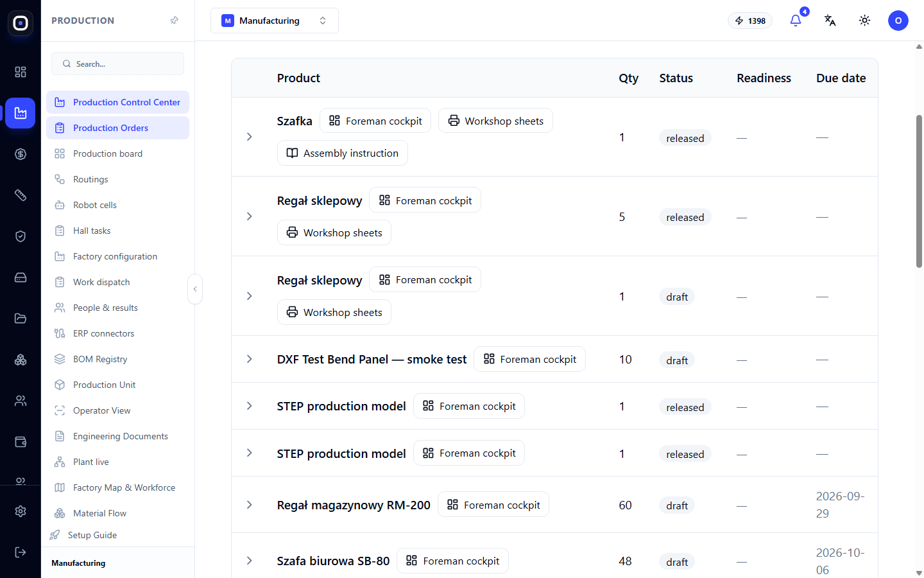Image resolution: width=924 pixels, height=578 pixels.
Task: Open Foreman cockpit for Regał magazynowy RM-200
Action: tap(493, 505)
